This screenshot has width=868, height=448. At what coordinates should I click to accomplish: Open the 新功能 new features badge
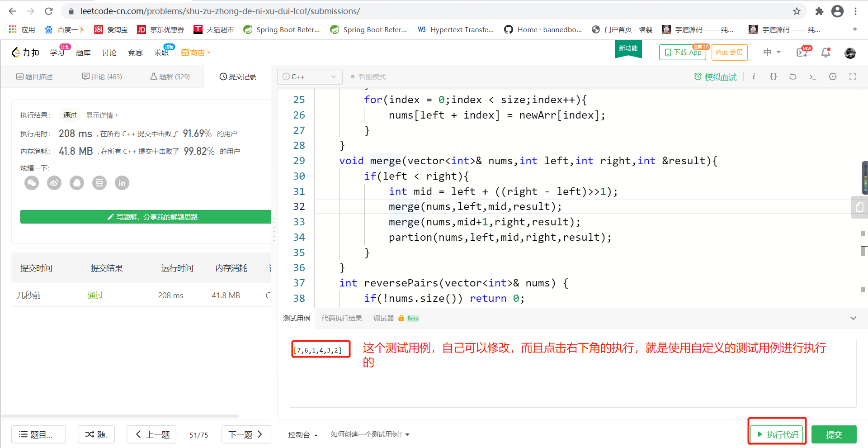click(x=628, y=48)
